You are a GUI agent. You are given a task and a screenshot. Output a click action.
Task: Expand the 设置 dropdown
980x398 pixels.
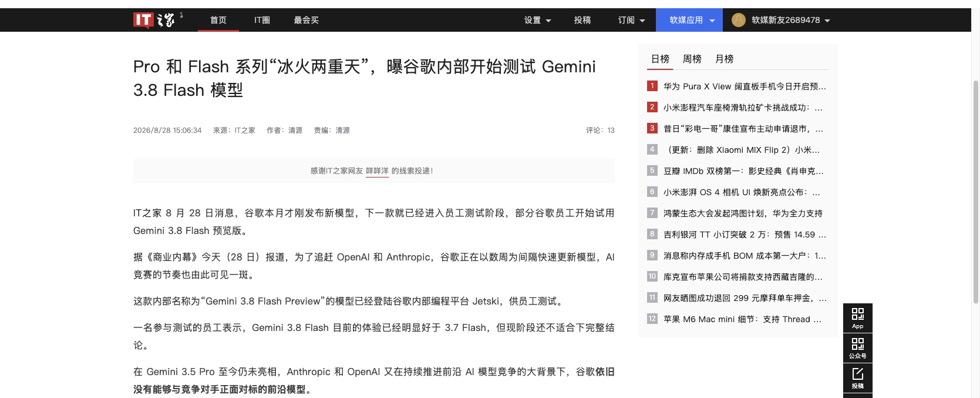[537, 20]
